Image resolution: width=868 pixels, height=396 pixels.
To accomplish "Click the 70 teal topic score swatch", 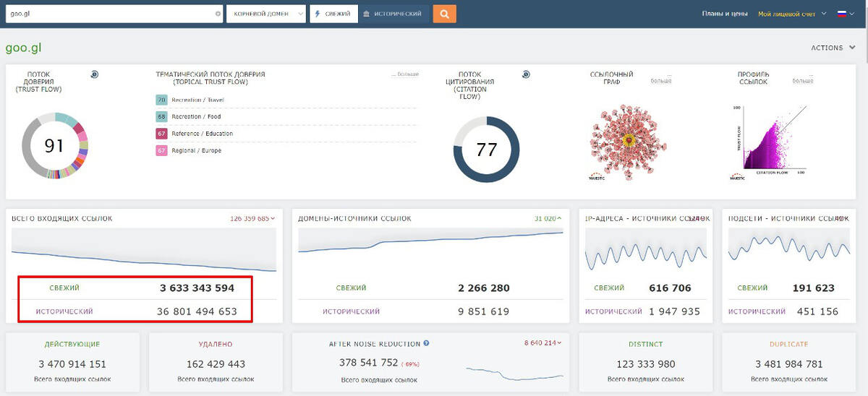I will [x=161, y=100].
